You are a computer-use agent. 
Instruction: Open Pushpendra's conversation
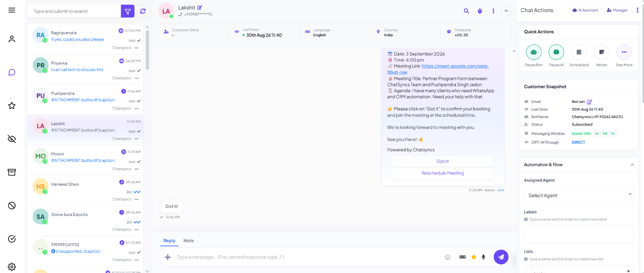pyautogui.click(x=85, y=100)
